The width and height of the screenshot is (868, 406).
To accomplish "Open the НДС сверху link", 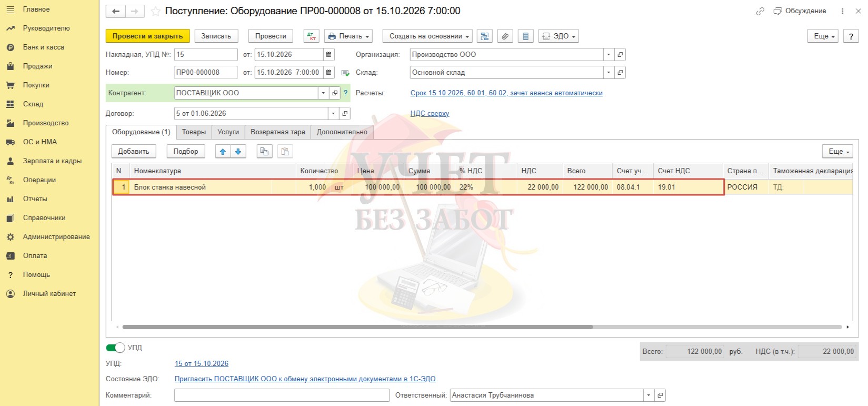I will click(x=430, y=113).
